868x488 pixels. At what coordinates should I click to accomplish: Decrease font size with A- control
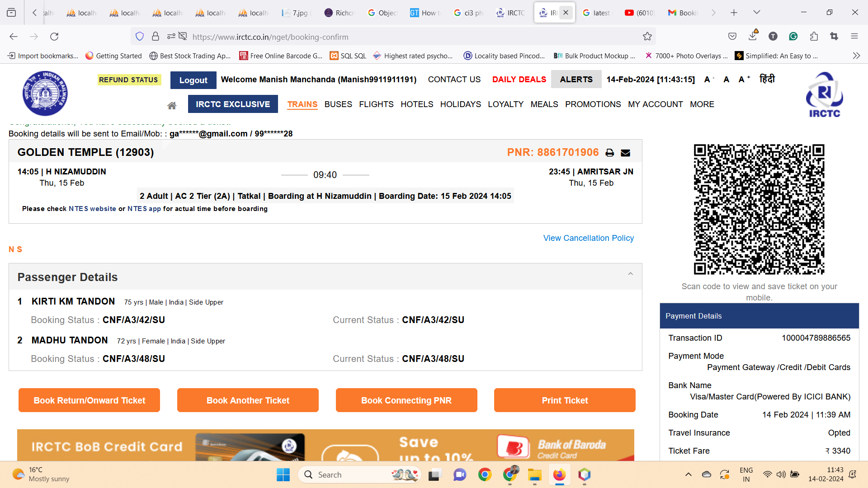click(x=708, y=80)
